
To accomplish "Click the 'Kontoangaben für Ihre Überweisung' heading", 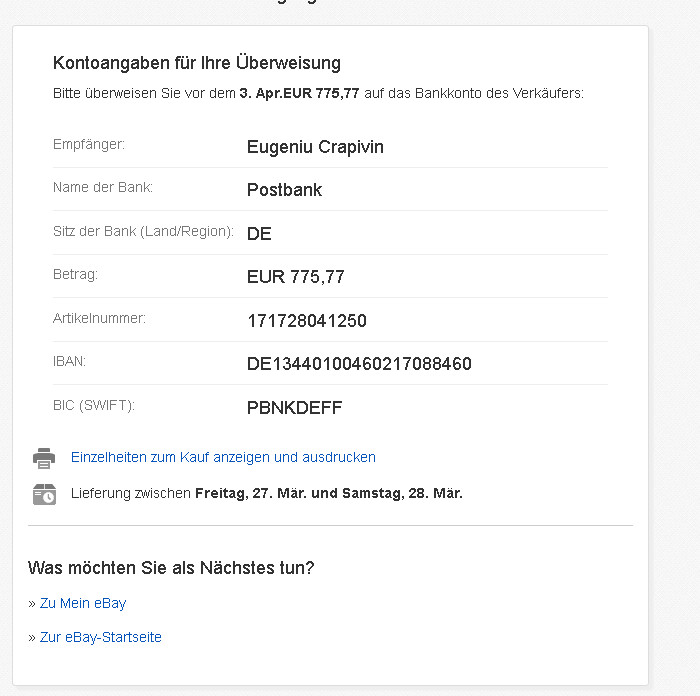I will [x=197, y=63].
